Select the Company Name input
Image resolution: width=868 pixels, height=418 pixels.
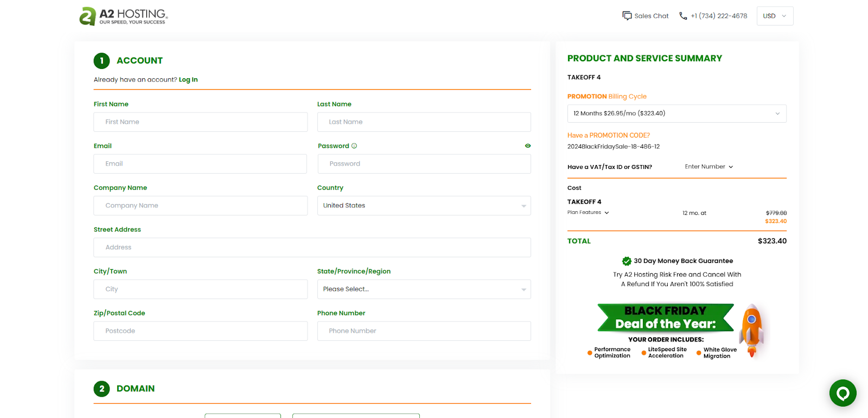pos(200,206)
